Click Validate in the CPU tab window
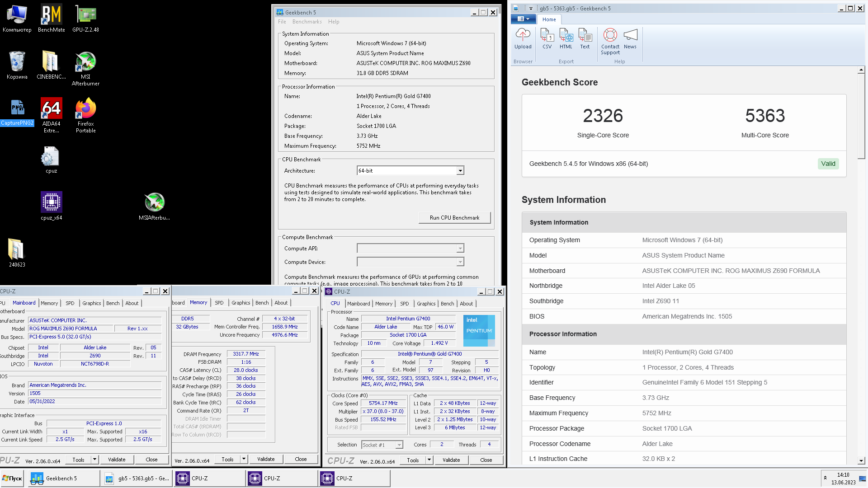The height and width of the screenshot is (488, 868). tap(451, 460)
